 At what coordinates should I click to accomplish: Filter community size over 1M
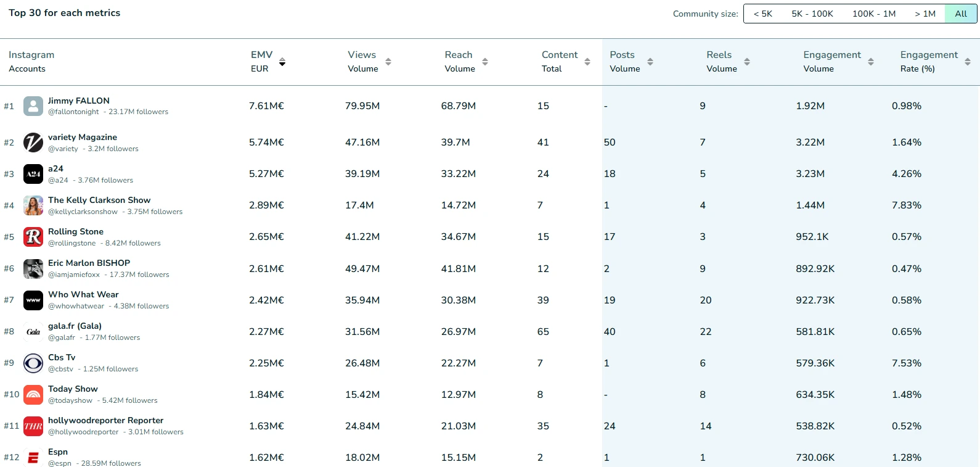tap(925, 14)
